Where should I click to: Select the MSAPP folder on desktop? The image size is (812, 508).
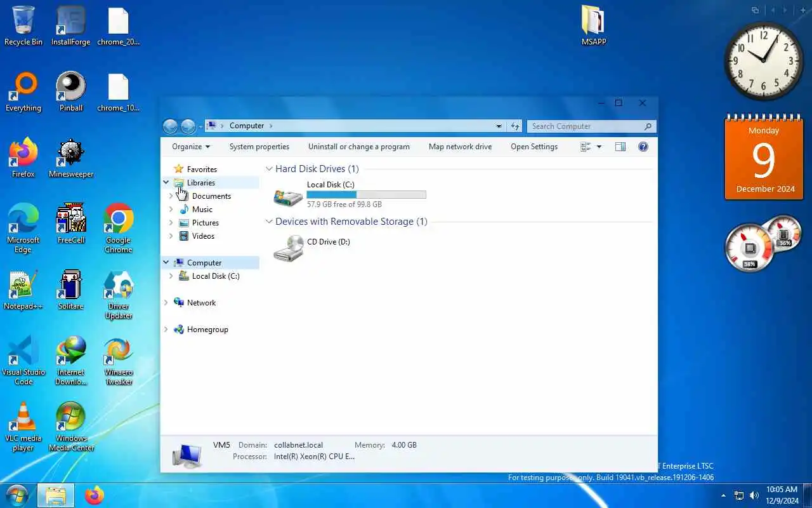pyautogui.click(x=594, y=26)
